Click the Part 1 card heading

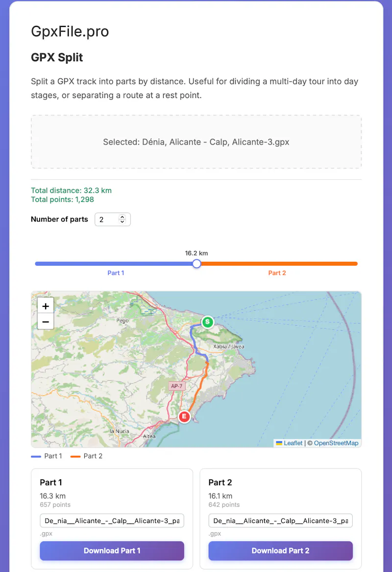click(x=51, y=482)
